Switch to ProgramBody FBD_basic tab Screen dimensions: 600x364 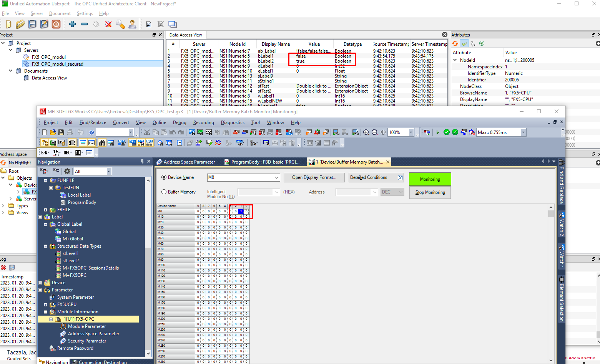[x=262, y=162]
